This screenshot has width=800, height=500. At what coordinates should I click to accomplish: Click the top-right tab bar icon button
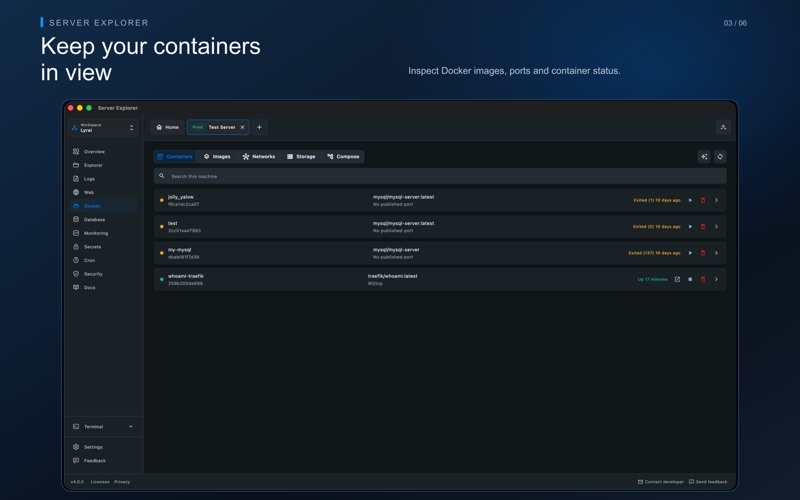[x=723, y=128]
